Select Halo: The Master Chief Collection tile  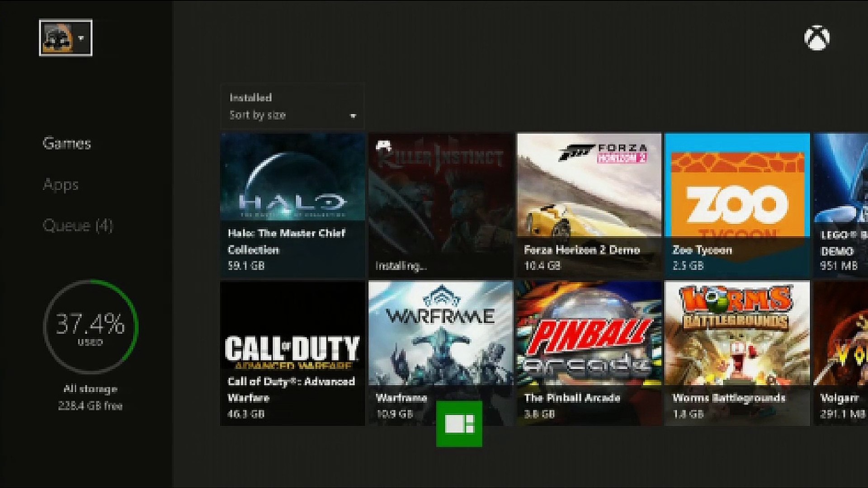coord(292,205)
